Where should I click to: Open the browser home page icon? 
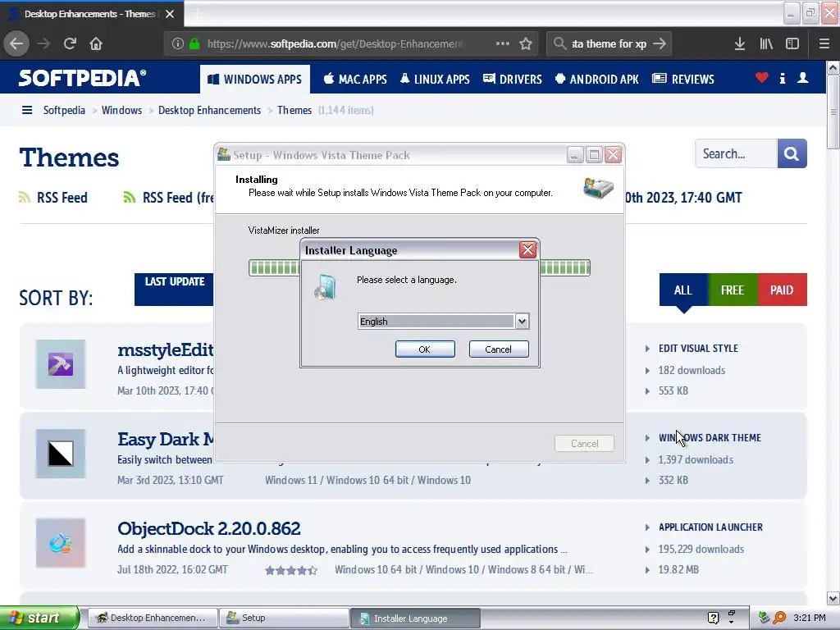96,43
